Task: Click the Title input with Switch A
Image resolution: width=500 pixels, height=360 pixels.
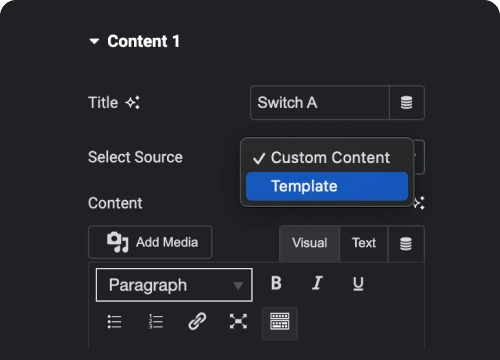Action: click(x=320, y=103)
